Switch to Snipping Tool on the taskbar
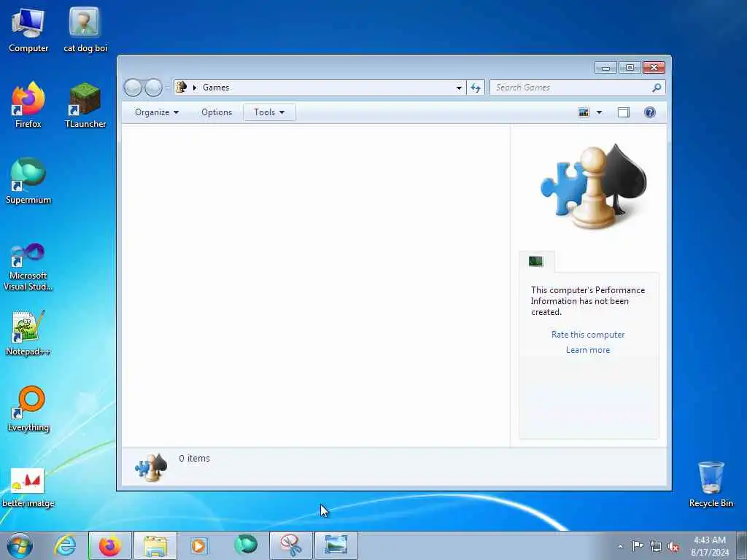Viewport: 747px width, 560px height. pyautogui.click(x=291, y=545)
